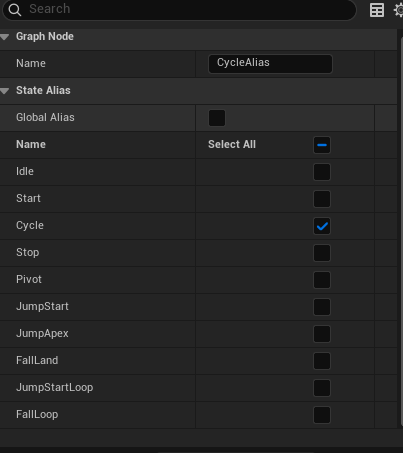Image resolution: width=403 pixels, height=453 pixels.
Task: Enable the Global Alias checkbox
Action: click(217, 118)
